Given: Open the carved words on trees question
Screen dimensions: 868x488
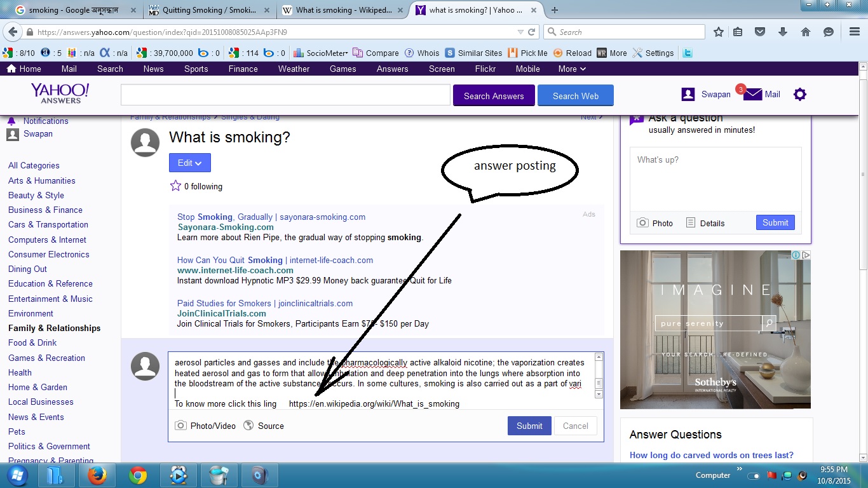Looking at the screenshot, I should 712,455.
